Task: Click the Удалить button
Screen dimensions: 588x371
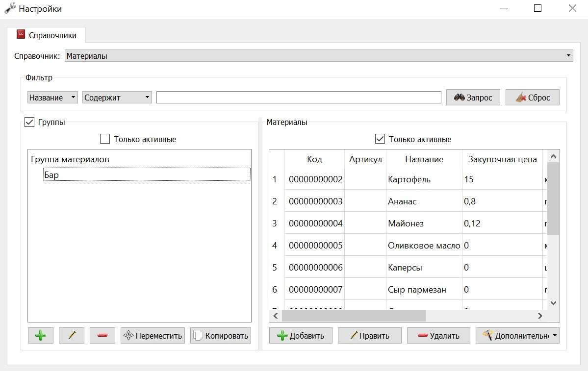Action: pos(439,335)
